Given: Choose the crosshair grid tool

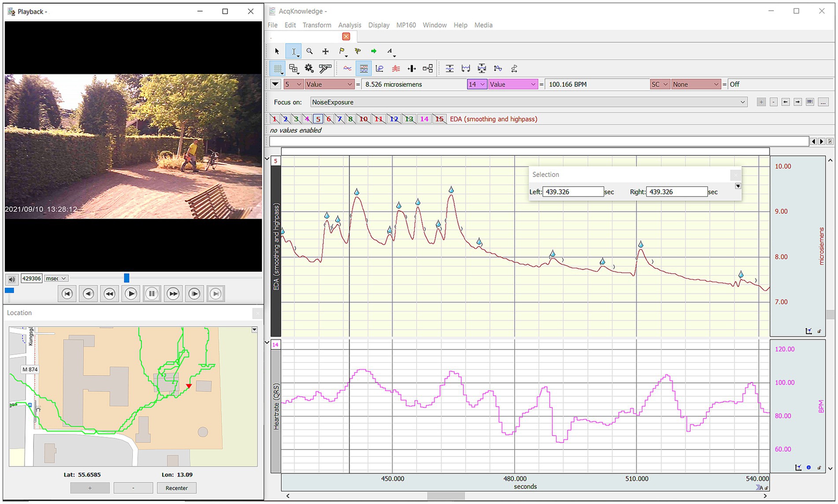Looking at the screenshot, I should pos(326,52).
